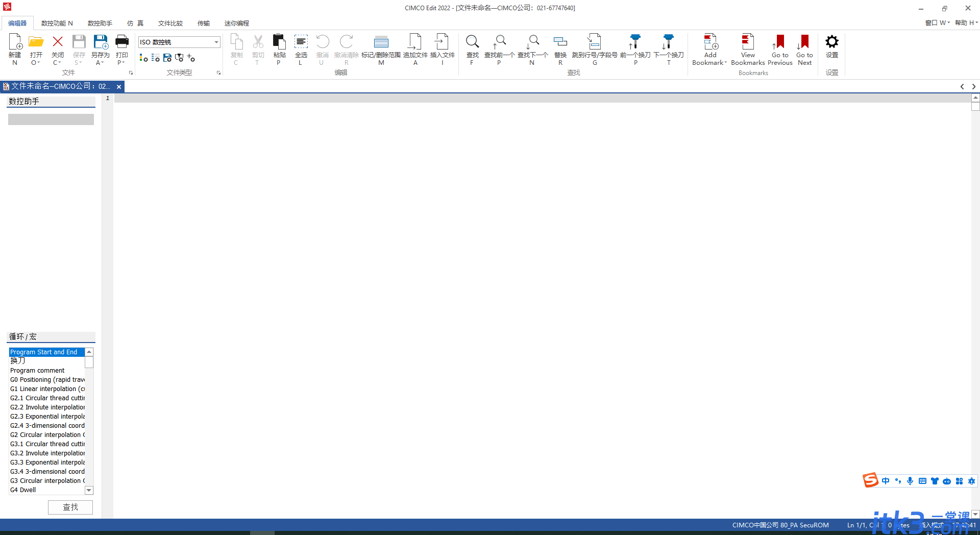The image size is (980, 535).
Task: Select G0 Positioning macro
Action: pyautogui.click(x=46, y=380)
